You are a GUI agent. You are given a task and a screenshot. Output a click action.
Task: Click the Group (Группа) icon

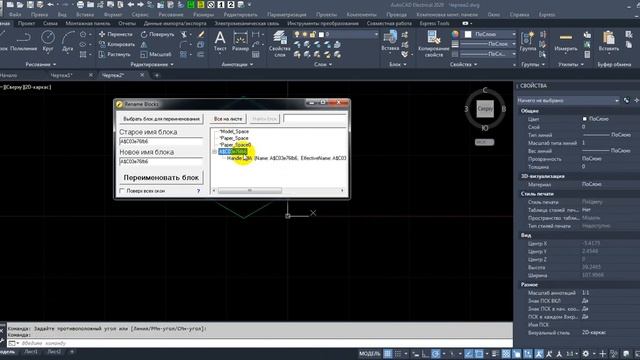pos(528,41)
